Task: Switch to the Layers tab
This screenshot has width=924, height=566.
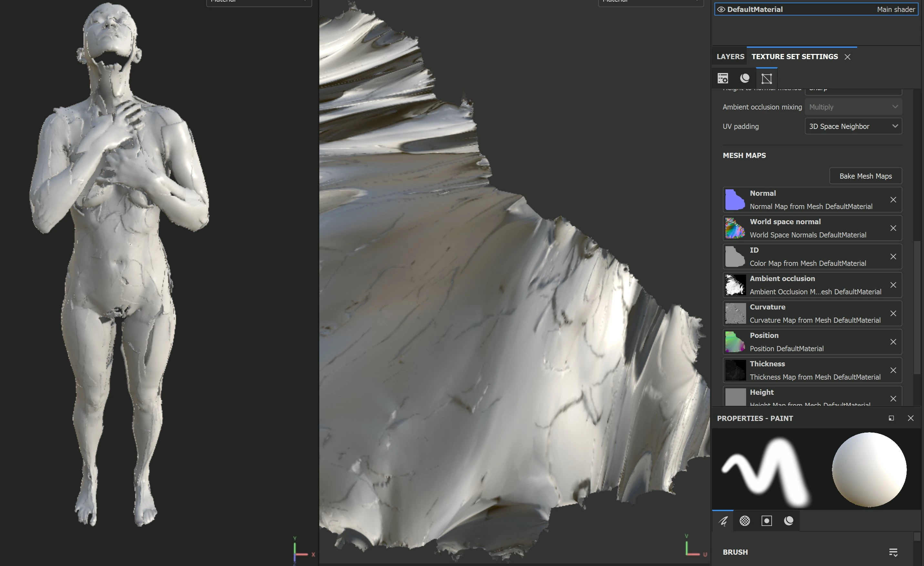Action: 730,57
